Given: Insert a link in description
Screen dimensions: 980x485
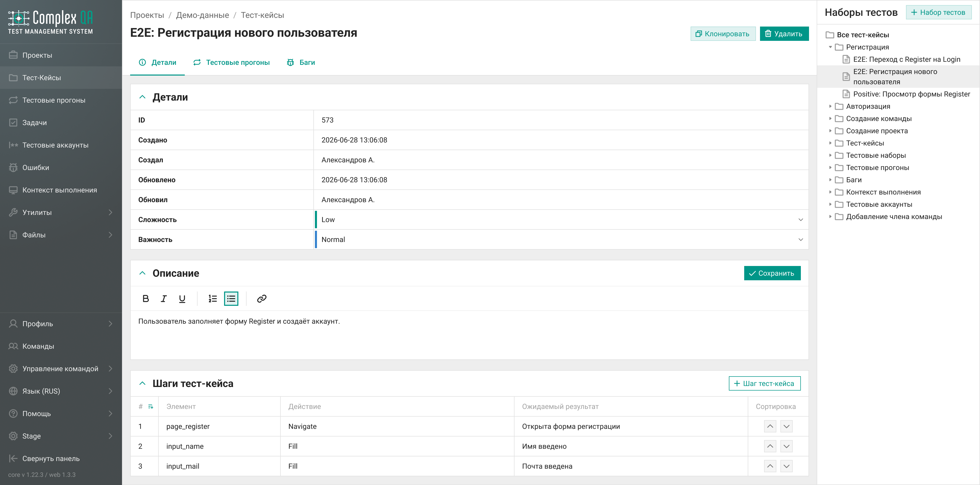Looking at the screenshot, I should (261, 299).
